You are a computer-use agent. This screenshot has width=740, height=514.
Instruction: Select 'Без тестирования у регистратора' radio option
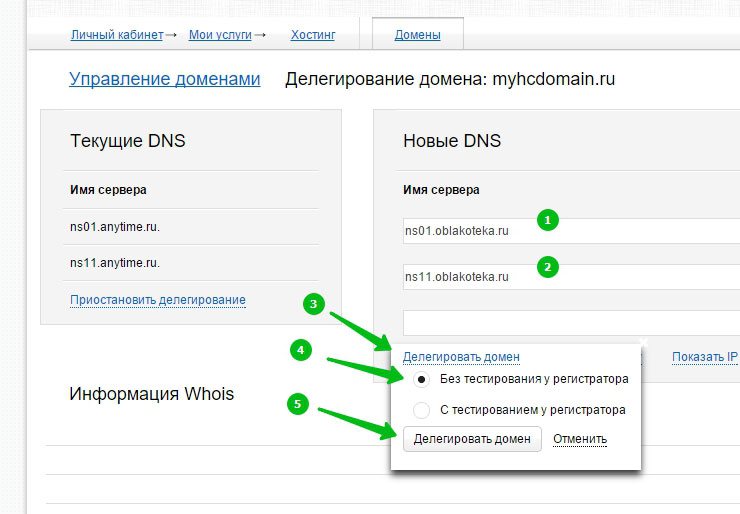[422, 380]
